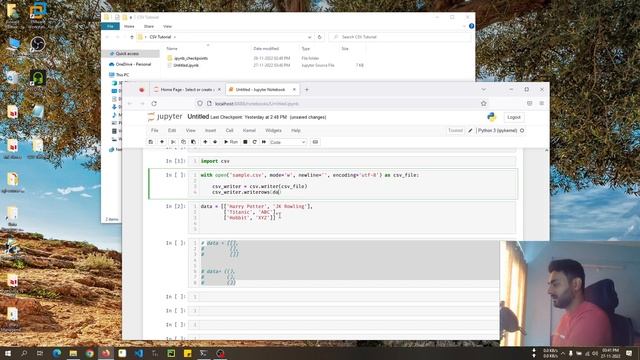The width and height of the screenshot is (640, 360).
Task: Select Untitled - Jupyter Notebook browser tab
Action: pyautogui.click(x=260, y=89)
